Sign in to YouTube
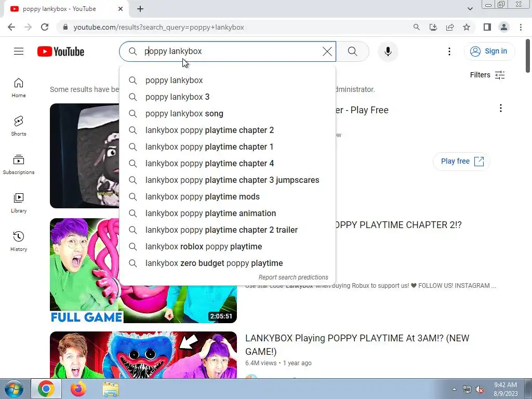This screenshot has height=399, width=532. click(489, 51)
